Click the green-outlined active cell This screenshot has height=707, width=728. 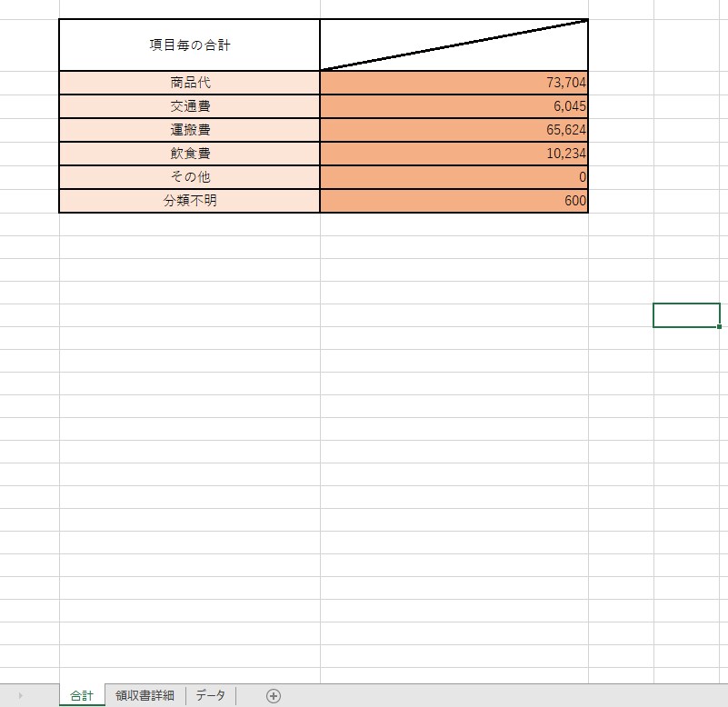coord(687,315)
